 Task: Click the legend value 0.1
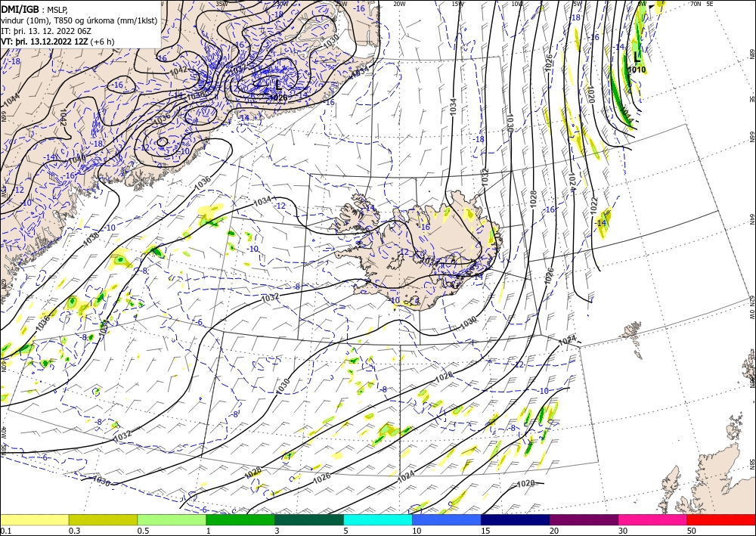click(x=5, y=531)
